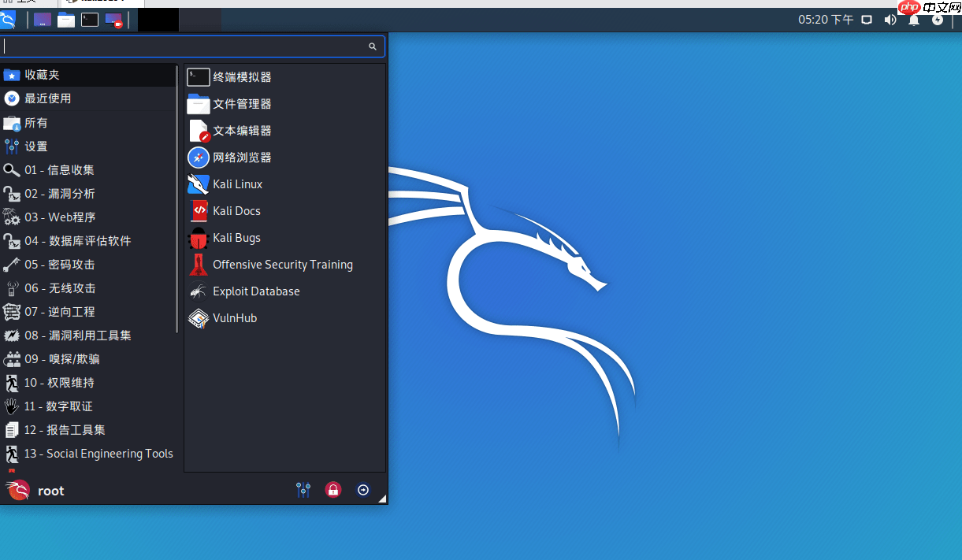
Task: Select 05 - 密码攻击 category
Action: pyautogui.click(x=88, y=265)
